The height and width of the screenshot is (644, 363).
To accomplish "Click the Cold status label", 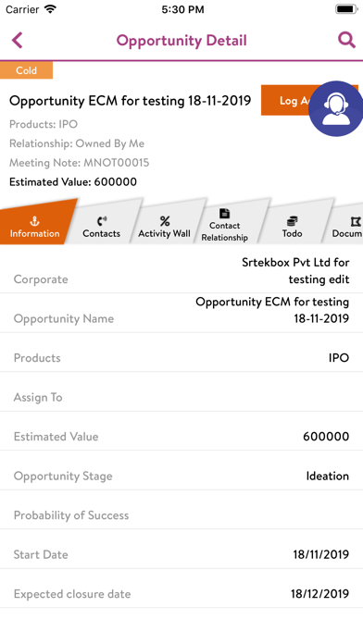I will tap(26, 70).
